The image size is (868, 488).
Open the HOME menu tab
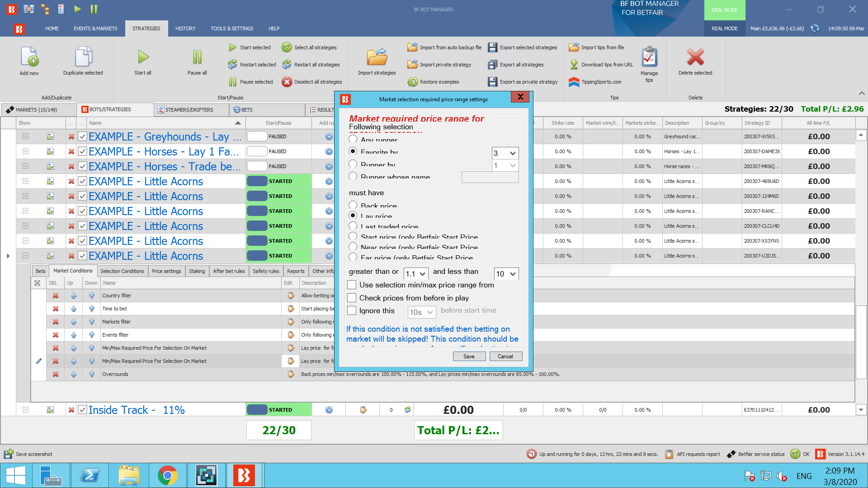point(52,28)
